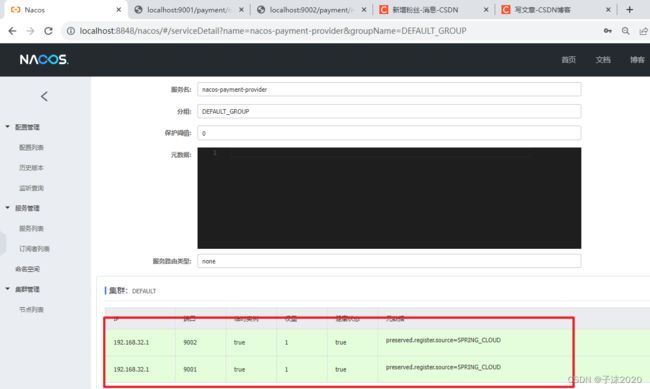
Task: Click the 保护阈值 field showing 0
Action: pos(389,133)
